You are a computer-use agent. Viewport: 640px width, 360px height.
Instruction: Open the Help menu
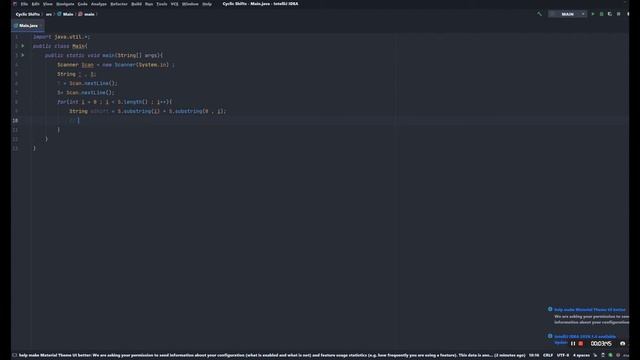pyautogui.click(x=207, y=4)
